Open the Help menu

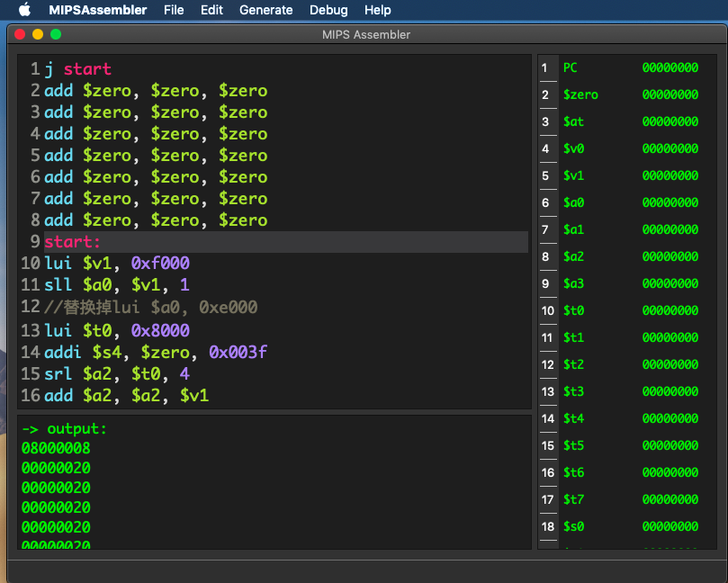coord(377,10)
